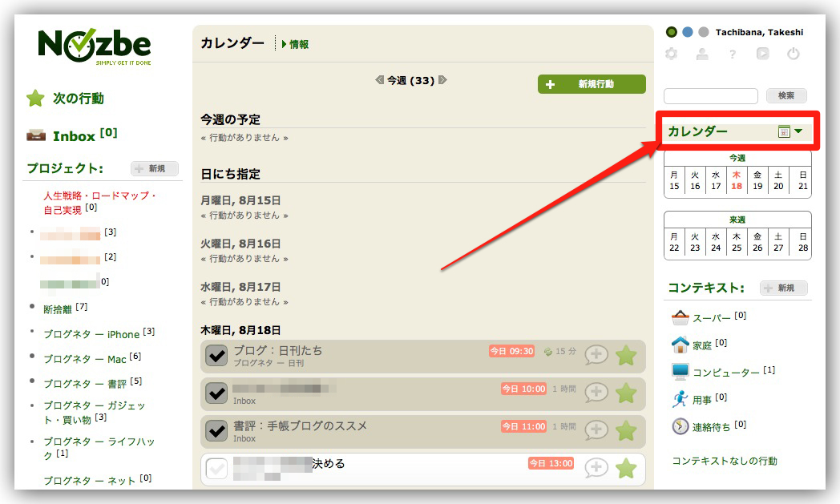Expand the 情報 disclosure triangle
The image size is (840, 504).
[x=285, y=45]
